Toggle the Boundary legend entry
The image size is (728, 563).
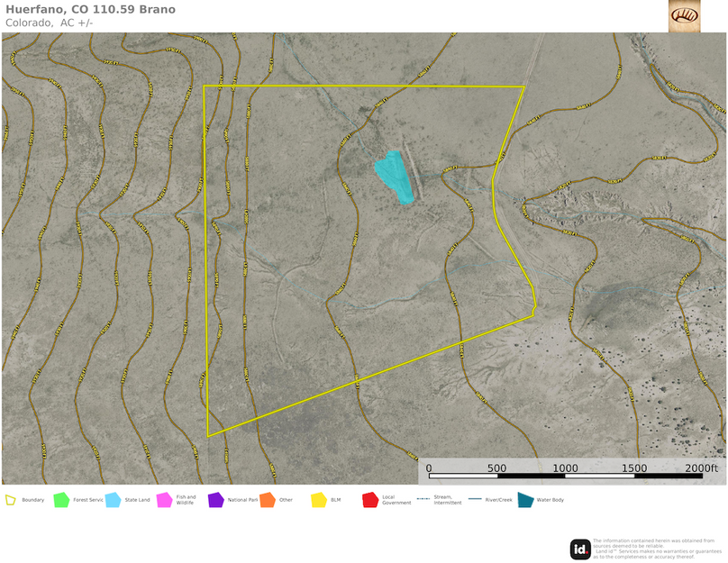pos(23,501)
